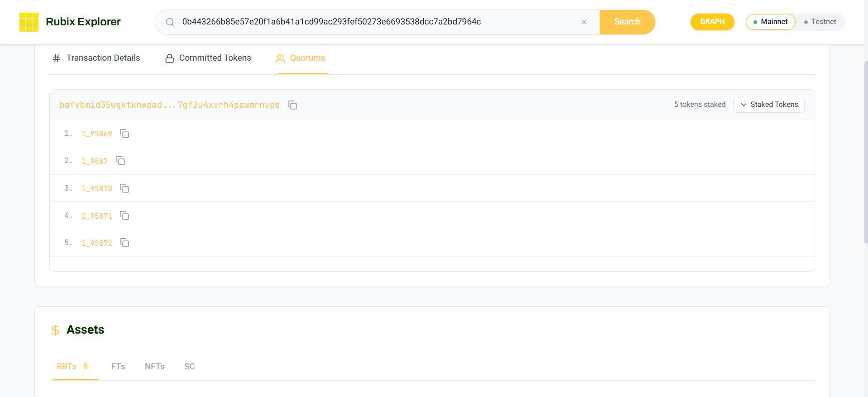The width and height of the screenshot is (868, 397).
Task: Switch to the Testnet network
Action: coord(820,22)
